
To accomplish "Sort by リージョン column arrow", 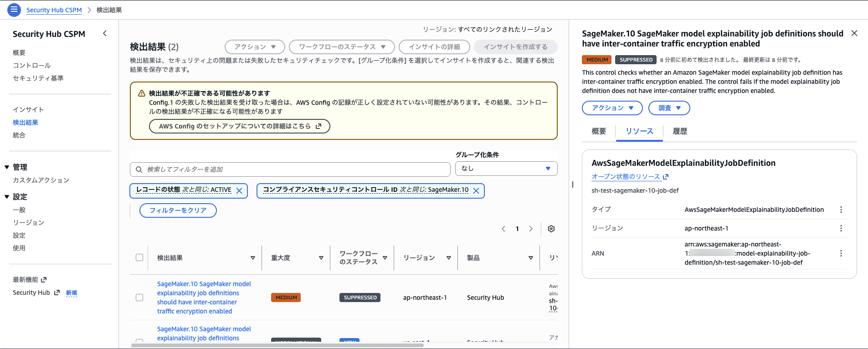I will point(449,258).
